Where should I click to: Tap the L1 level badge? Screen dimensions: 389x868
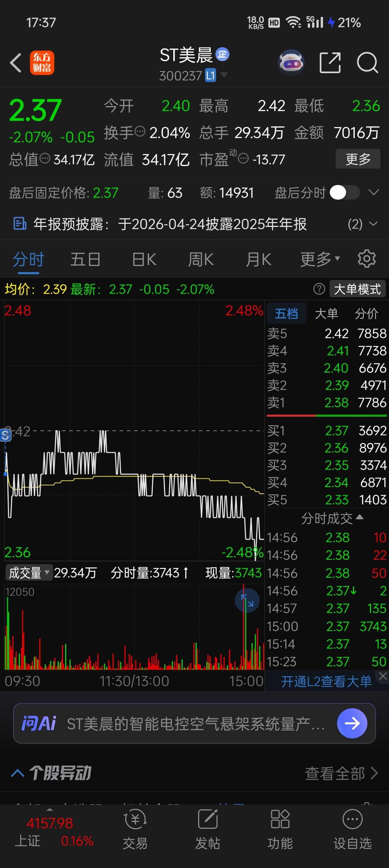tap(210, 76)
